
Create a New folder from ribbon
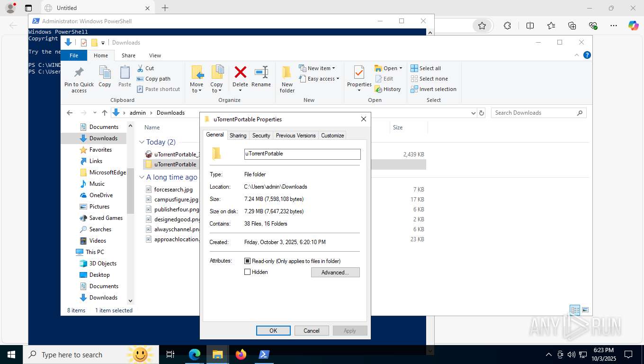point(287,79)
